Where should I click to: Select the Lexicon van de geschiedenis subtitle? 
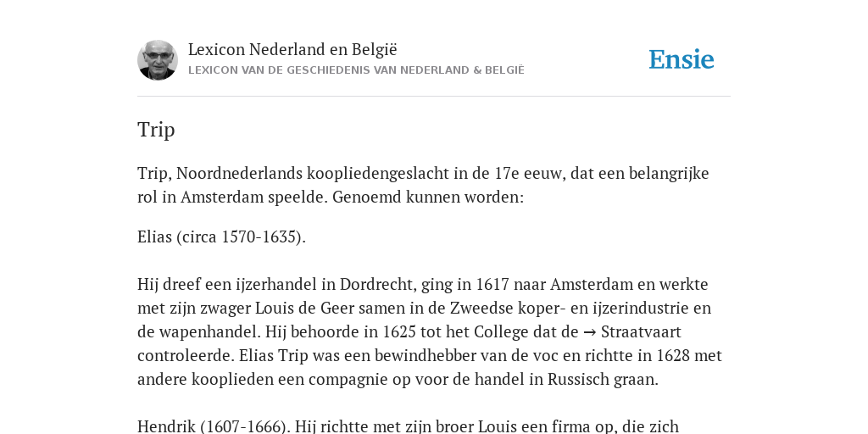356,70
